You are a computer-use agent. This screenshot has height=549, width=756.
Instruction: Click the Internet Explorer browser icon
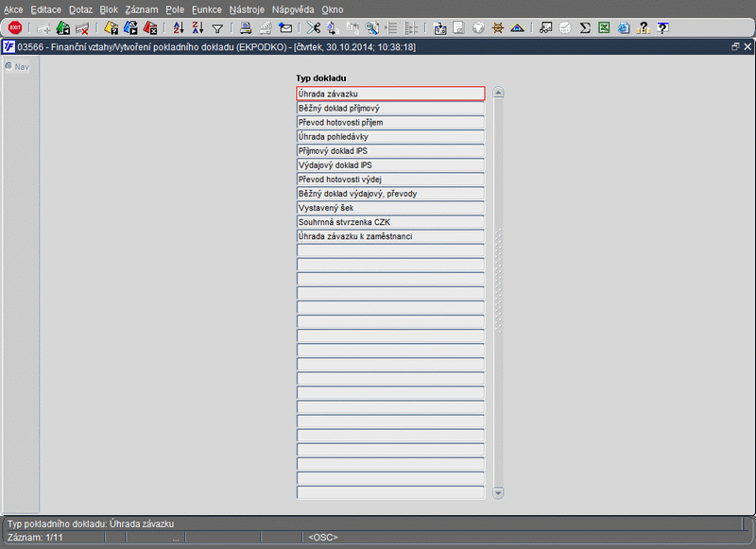pyautogui.click(x=624, y=28)
